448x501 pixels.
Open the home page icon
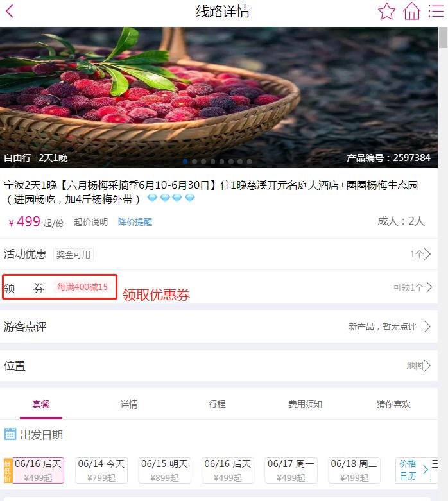coord(412,11)
